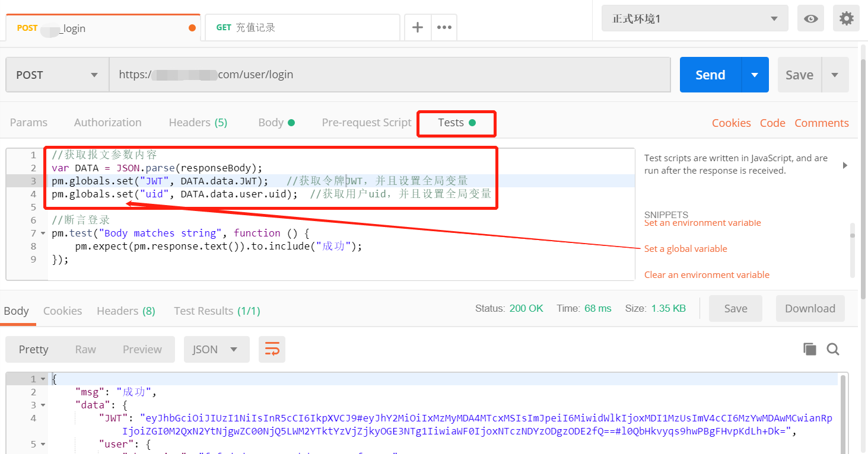The image size is (868, 454).
Task: Click the Download response button
Action: 810,308
